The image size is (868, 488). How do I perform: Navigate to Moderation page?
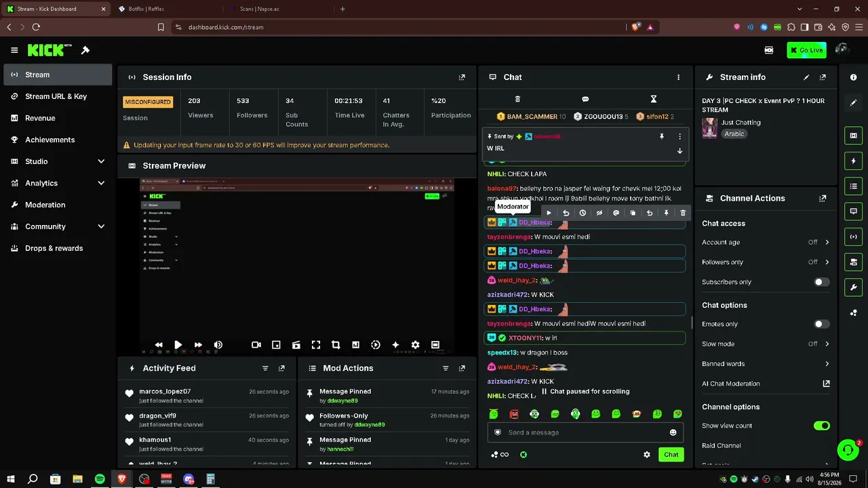(x=58, y=205)
